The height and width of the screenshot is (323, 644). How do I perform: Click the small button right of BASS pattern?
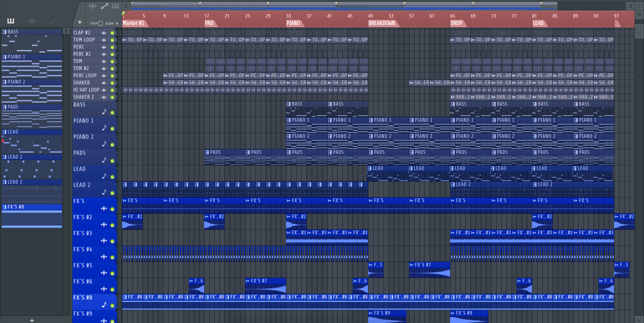[66, 31]
